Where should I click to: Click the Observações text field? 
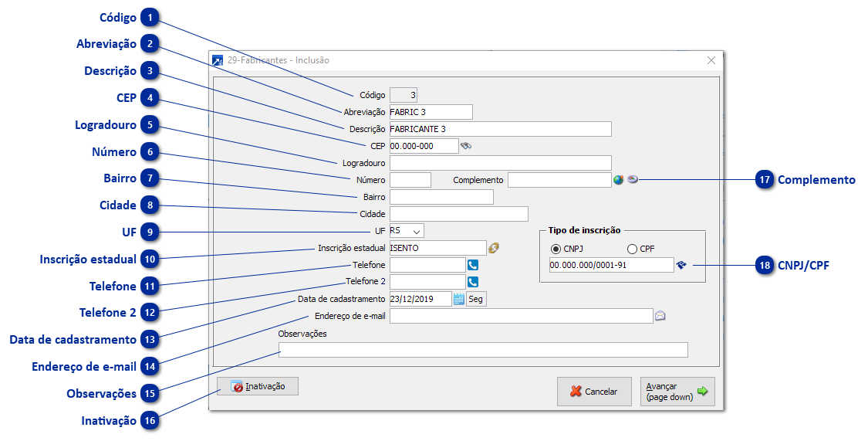[x=483, y=350]
